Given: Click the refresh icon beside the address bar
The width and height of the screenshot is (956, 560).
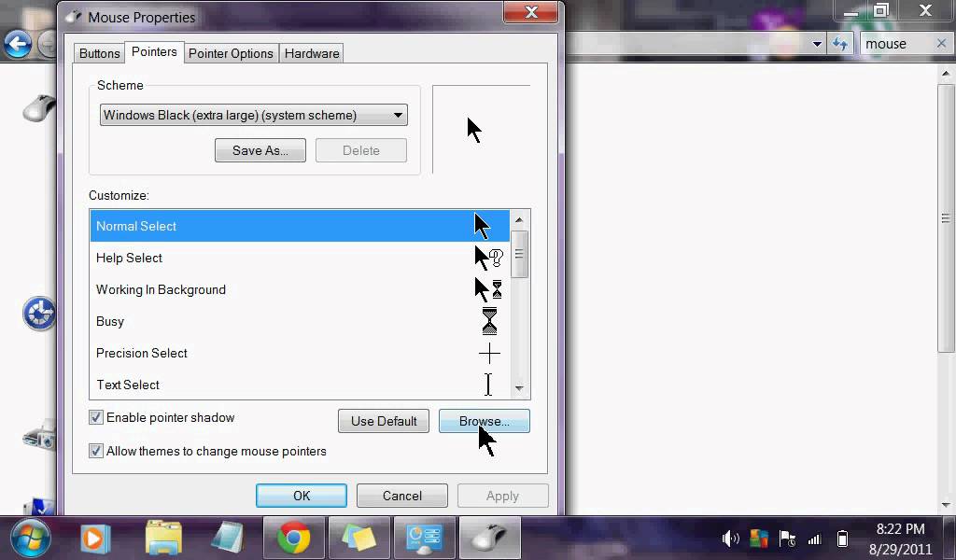Looking at the screenshot, I should click(x=840, y=44).
